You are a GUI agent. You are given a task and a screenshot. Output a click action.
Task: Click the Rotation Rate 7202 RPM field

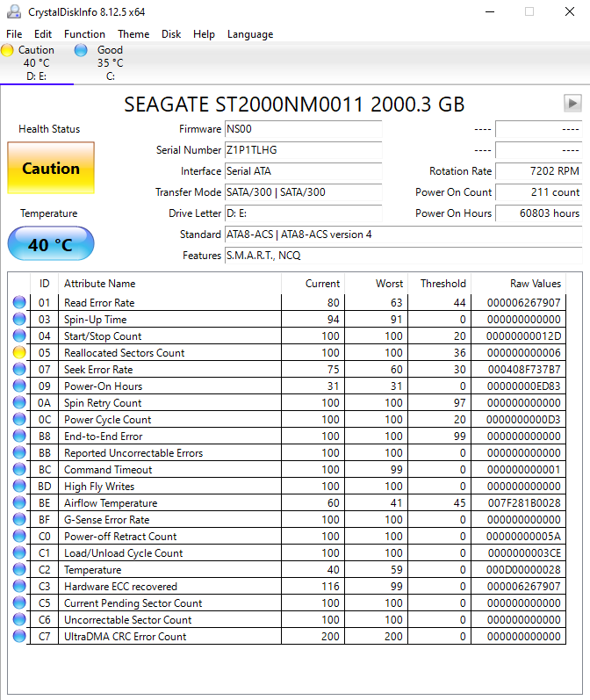[539, 171]
